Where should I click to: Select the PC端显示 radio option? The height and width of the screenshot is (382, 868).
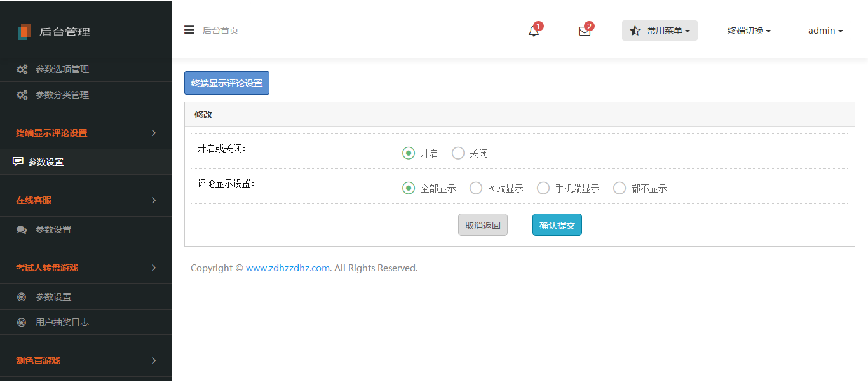coord(476,188)
